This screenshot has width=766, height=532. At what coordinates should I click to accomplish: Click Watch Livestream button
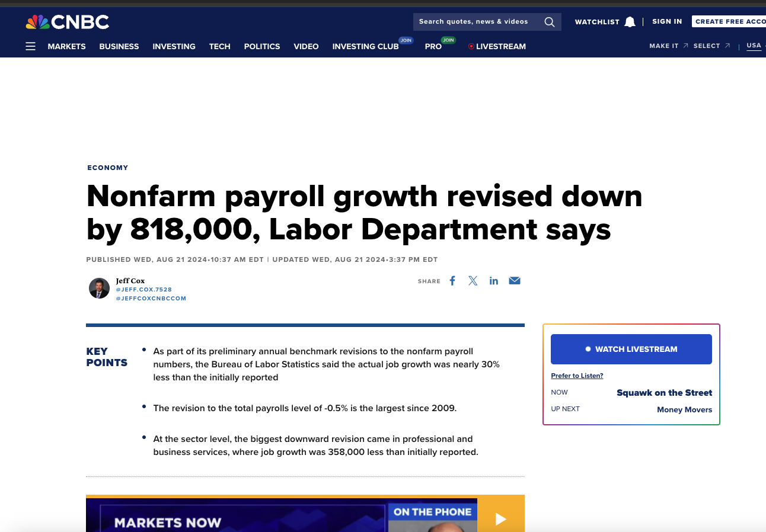[x=631, y=349]
